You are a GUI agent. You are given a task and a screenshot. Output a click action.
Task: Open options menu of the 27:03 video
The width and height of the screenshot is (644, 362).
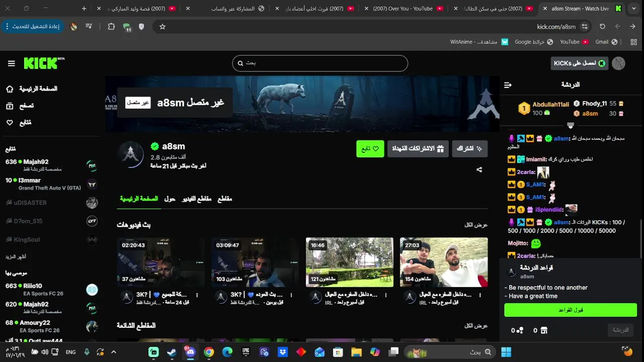480,295
